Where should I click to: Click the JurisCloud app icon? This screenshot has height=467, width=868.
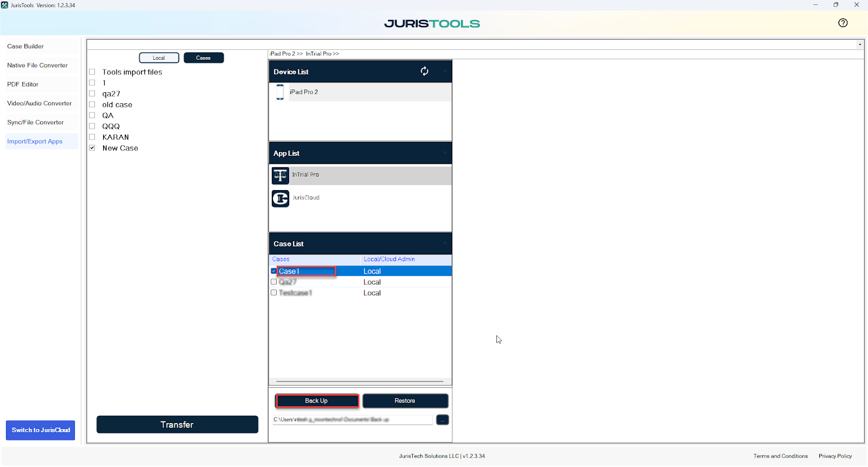280,199
